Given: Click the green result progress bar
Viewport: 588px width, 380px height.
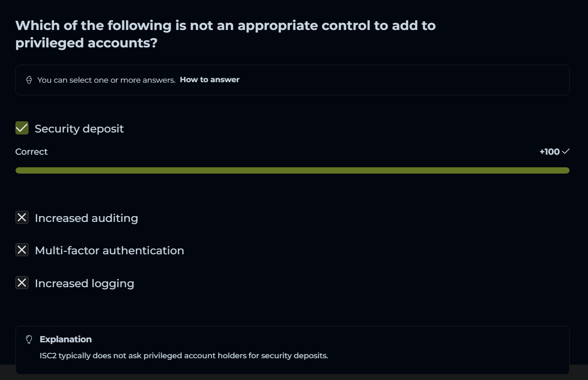Looking at the screenshot, I should click(292, 170).
